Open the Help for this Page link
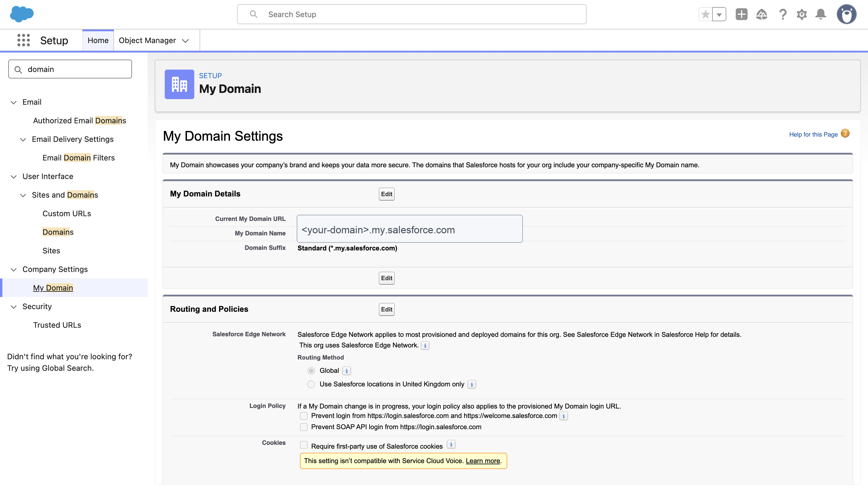This screenshot has width=868, height=492. point(813,135)
